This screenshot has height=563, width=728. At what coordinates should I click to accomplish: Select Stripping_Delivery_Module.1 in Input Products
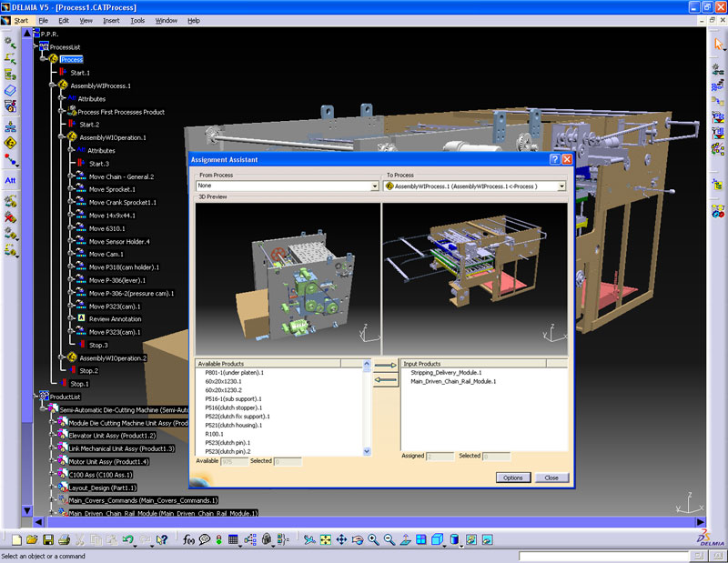click(x=446, y=372)
